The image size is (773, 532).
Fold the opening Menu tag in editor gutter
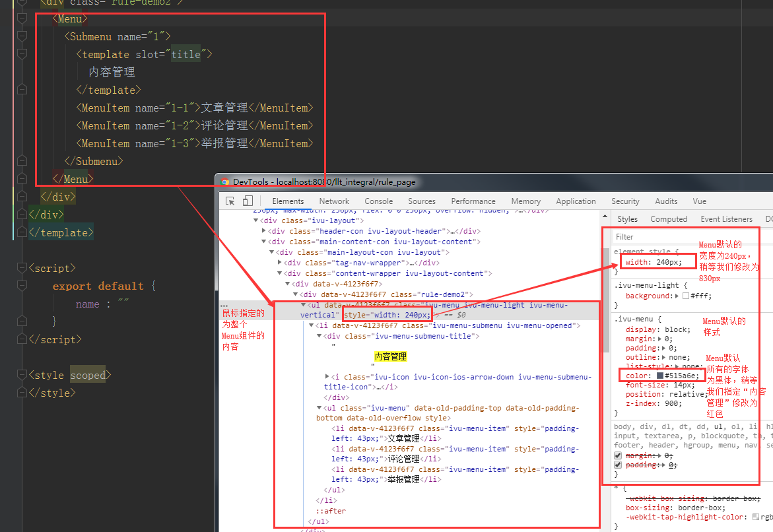[22, 18]
